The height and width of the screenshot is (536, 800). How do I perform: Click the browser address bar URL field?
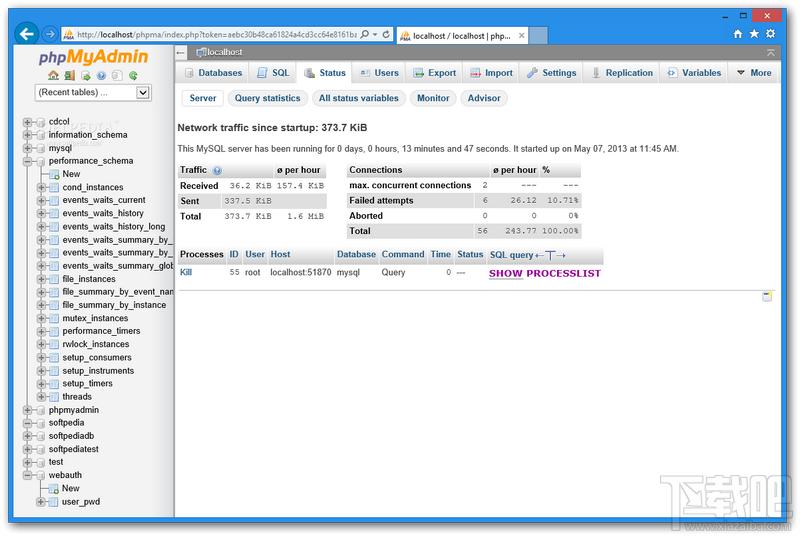(x=220, y=35)
